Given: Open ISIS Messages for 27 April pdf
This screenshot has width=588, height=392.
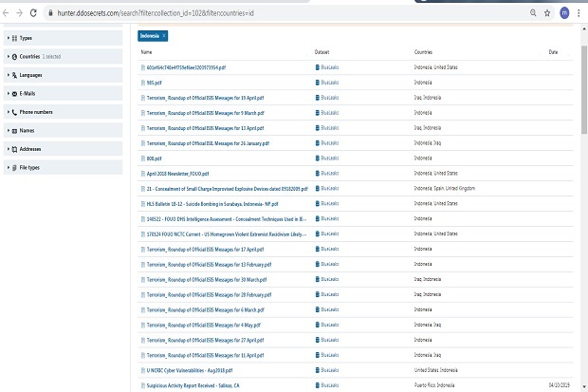Looking at the screenshot, I should coord(205,340).
